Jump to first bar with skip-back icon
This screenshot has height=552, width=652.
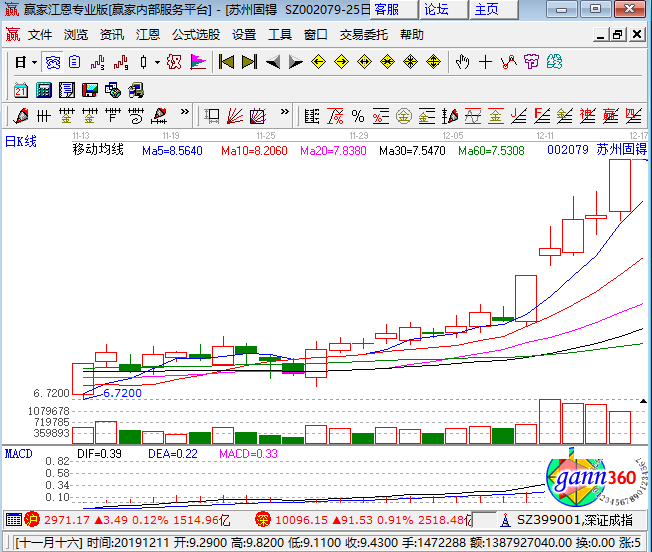[x=226, y=62]
